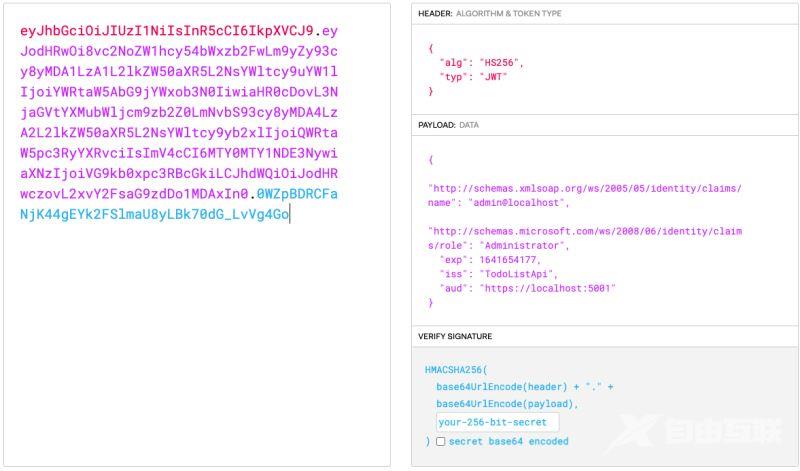Viewport: 800px width, 471px height.
Task: Click the your-256-bit-secret input field
Action: [497, 422]
